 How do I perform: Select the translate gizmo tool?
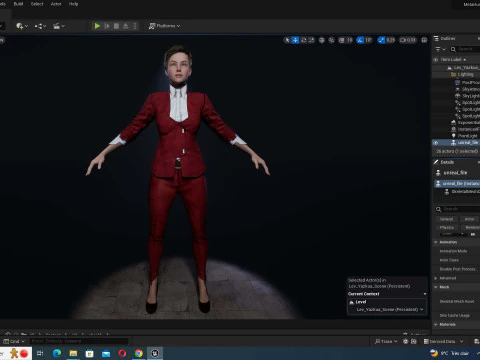[295, 40]
